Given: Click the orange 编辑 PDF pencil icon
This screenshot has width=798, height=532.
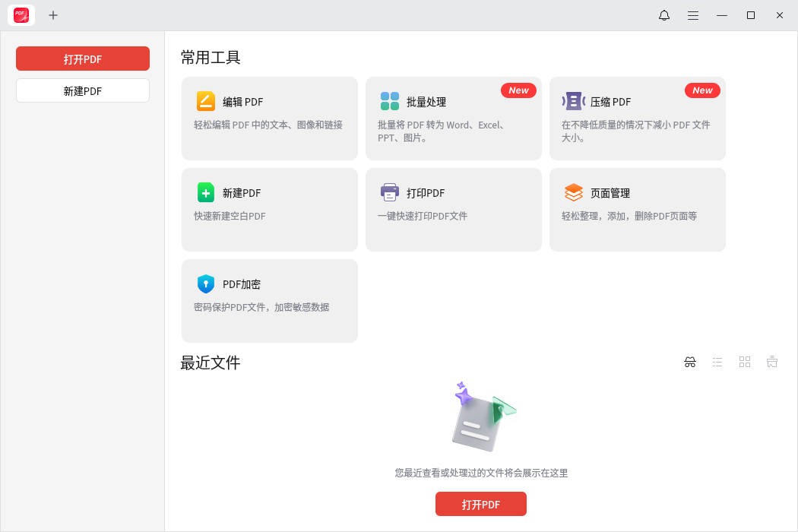Looking at the screenshot, I should [x=206, y=101].
